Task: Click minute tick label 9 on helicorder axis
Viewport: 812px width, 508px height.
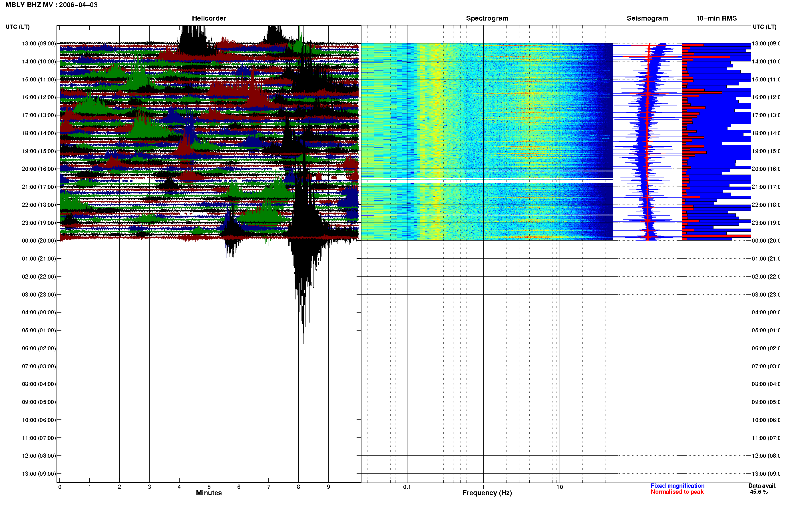Action: [328, 487]
